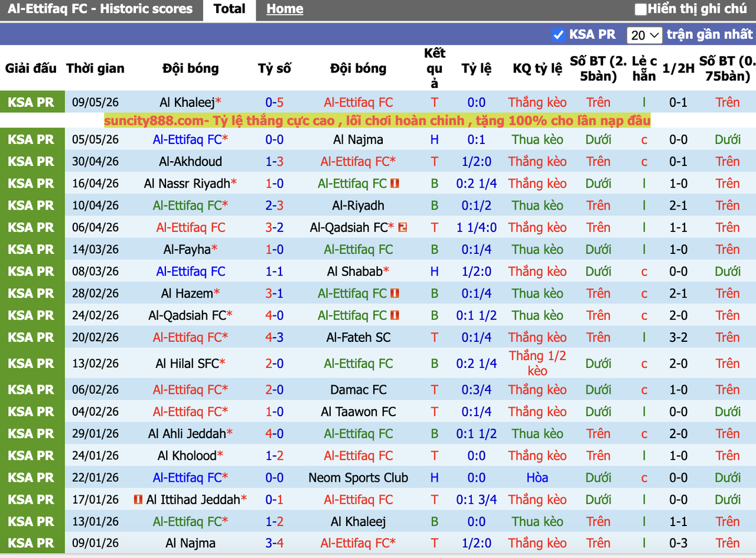
Task: Click the '1/2H' column header
Action: [679, 68]
